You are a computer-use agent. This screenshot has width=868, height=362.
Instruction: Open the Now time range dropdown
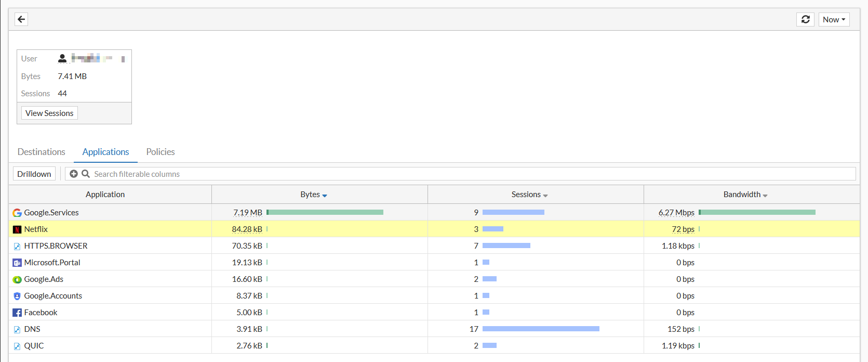click(834, 19)
